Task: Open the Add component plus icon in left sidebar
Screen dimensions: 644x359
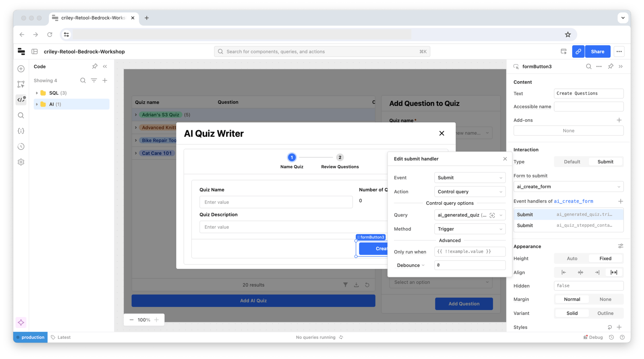Action: [x=21, y=69]
